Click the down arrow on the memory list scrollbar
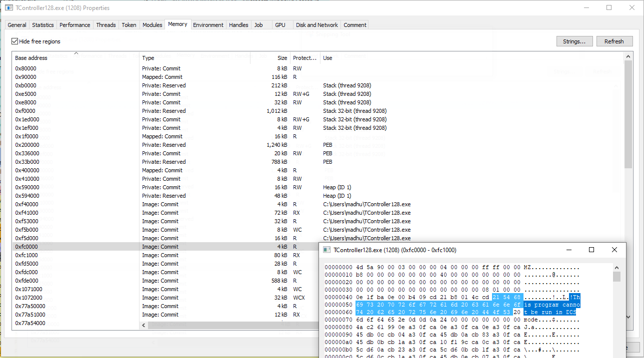Image resolution: width=644 pixels, height=358 pixels. 628,317
